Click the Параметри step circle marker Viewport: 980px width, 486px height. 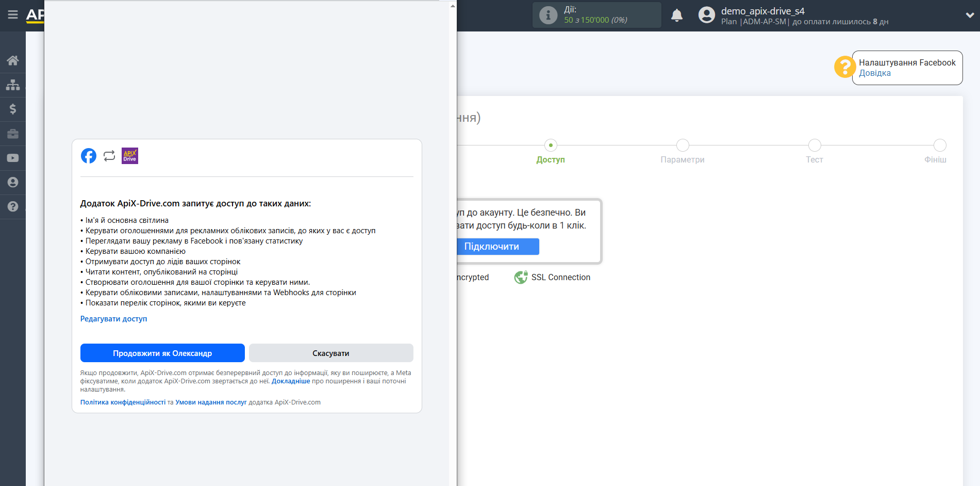(683, 145)
